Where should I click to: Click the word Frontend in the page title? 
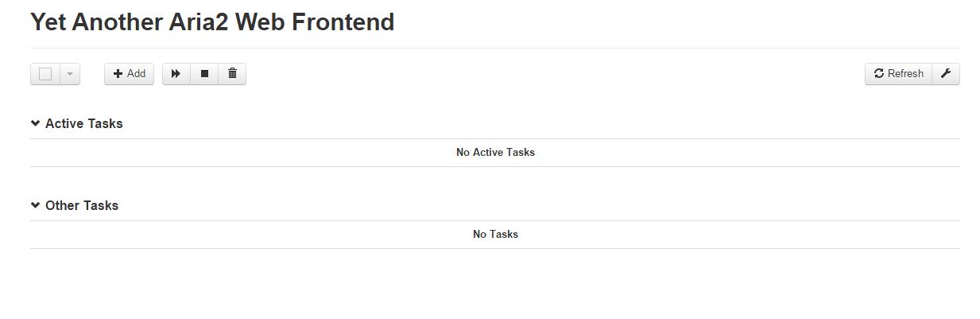click(x=343, y=22)
